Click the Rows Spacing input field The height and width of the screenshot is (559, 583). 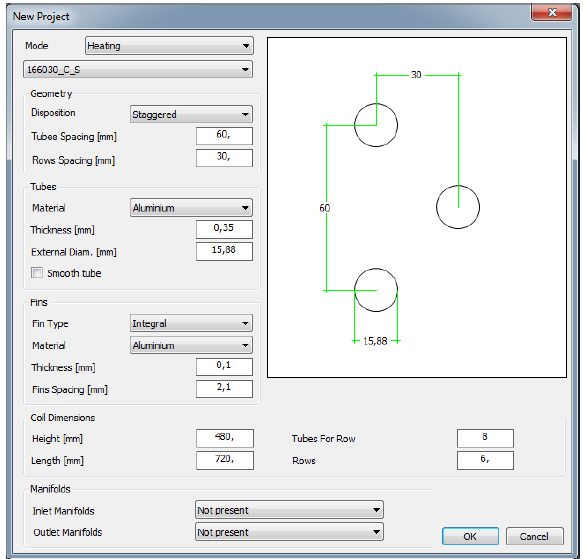[224, 158]
